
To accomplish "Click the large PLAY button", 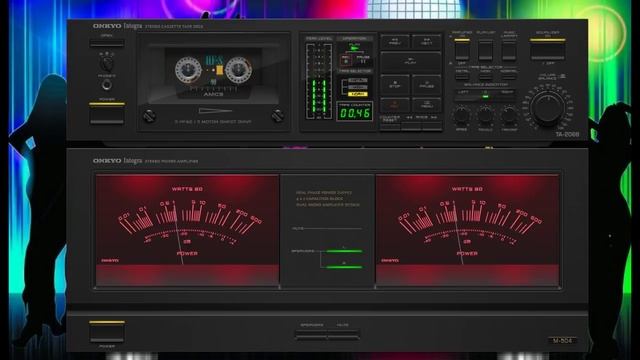I will 411,61.
